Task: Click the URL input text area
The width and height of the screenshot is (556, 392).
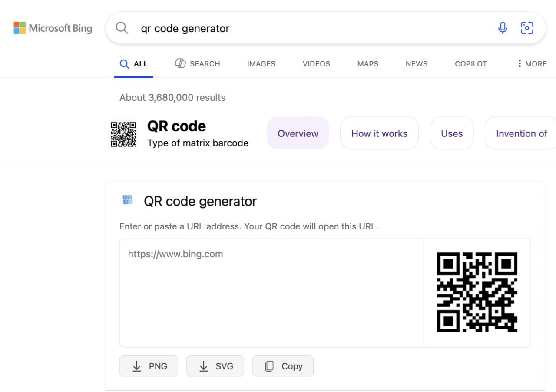Action: tap(271, 292)
